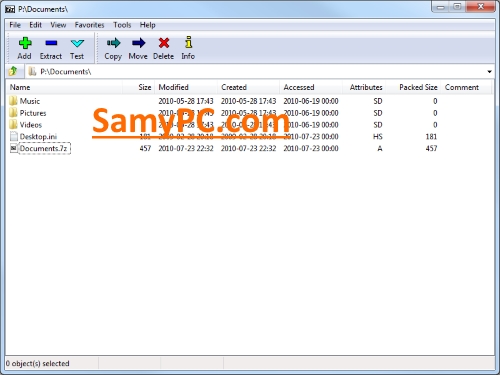Sort by the Attributes column header
This screenshot has width=500, height=375.
click(364, 87)
